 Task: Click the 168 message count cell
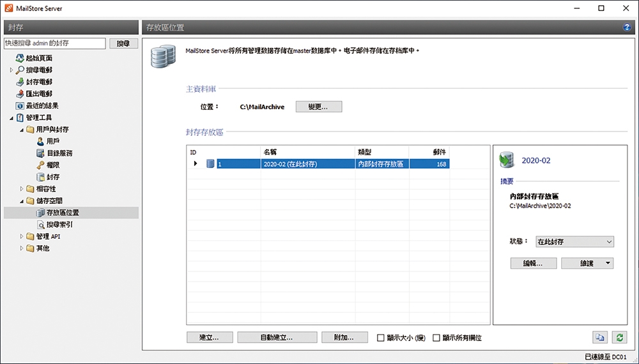(429, 164)
